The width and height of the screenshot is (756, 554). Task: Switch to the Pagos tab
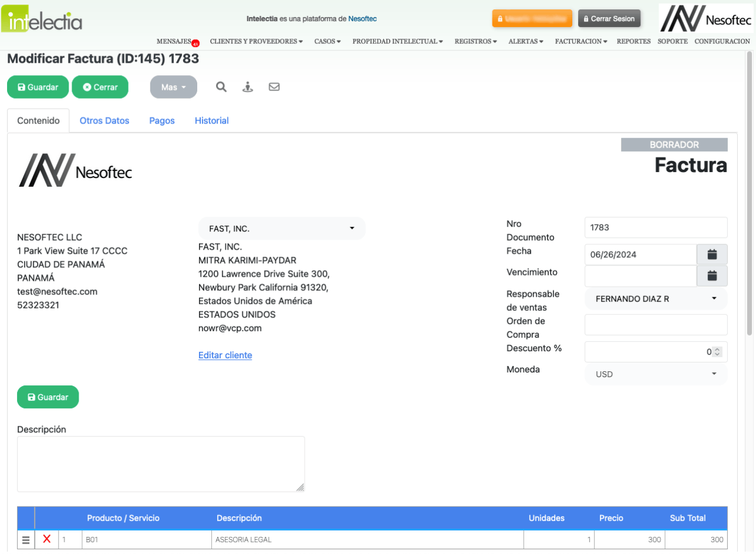(x=162, y=120)
